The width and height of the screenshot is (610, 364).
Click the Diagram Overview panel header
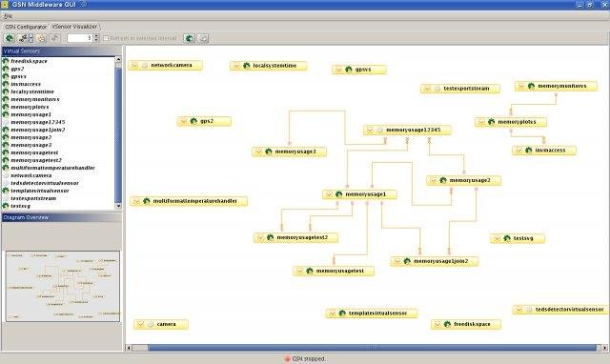pos(61,217)
